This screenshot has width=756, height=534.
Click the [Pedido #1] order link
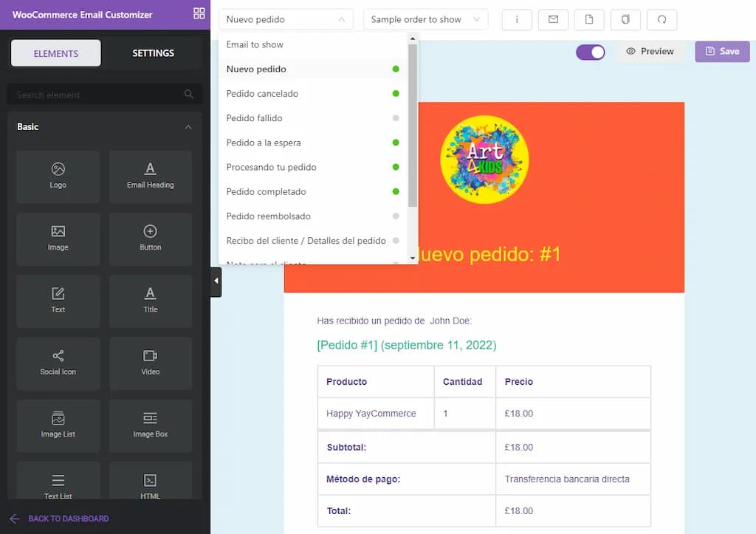click(407, 346)
